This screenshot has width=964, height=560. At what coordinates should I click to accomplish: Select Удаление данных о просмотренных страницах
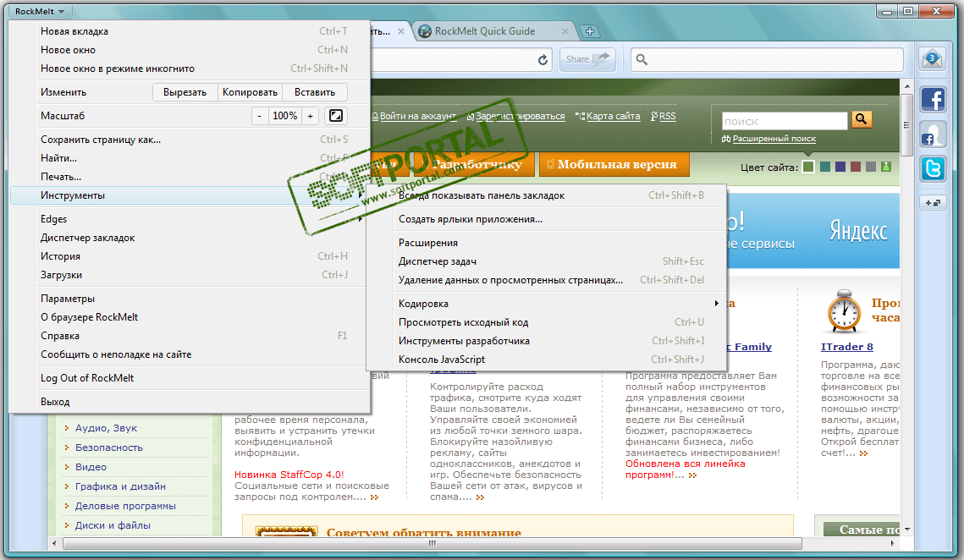click(x=547, y=280)
